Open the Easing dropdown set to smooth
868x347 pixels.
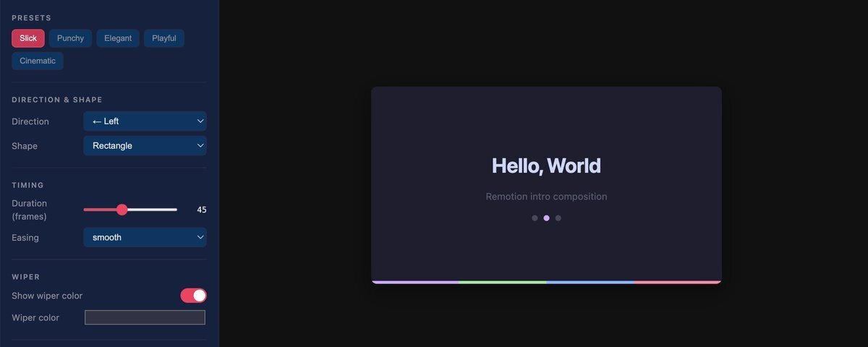pyautogui.click(x=145, y=238)
